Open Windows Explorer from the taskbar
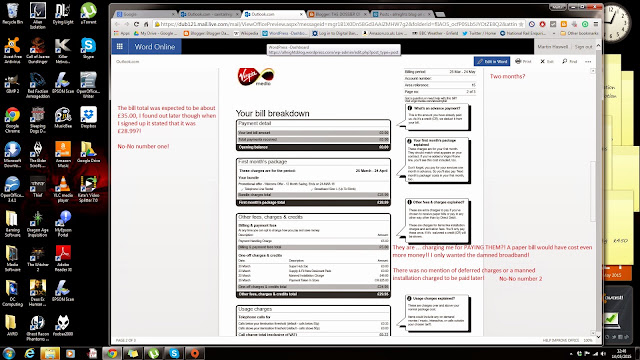Viewport: 640px width, 360px height. coord(50,353)
